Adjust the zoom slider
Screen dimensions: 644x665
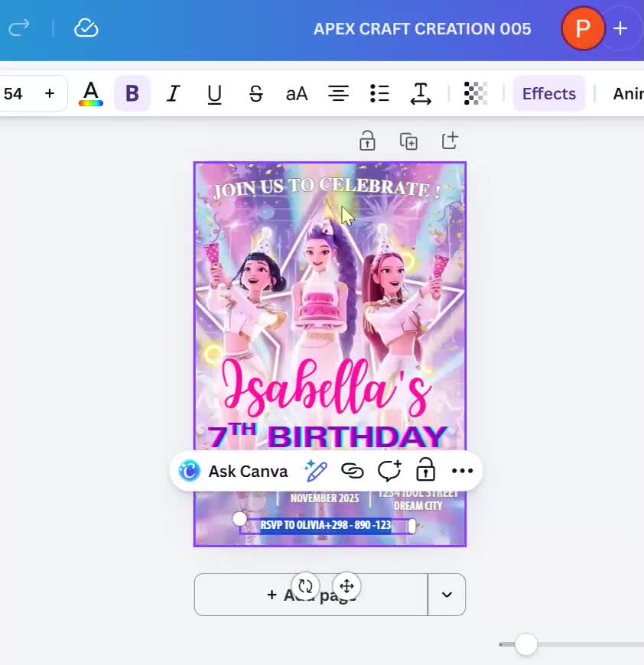point(525,645)
